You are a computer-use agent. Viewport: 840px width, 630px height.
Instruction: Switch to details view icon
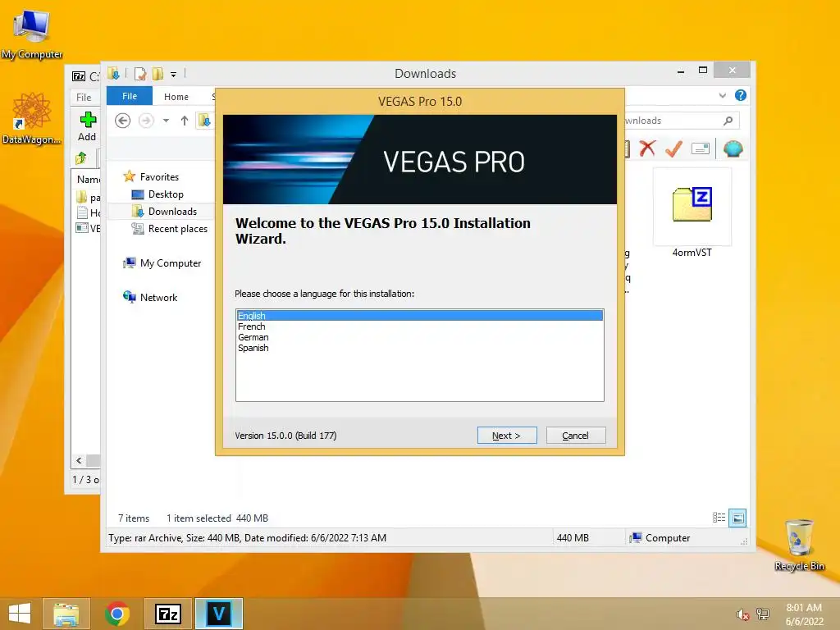coord(719,518)
